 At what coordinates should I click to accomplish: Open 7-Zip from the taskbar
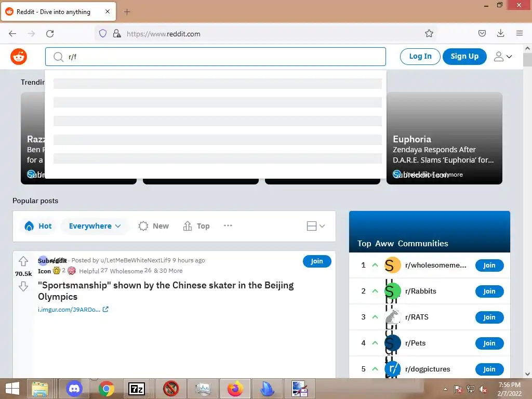click(x=137, y=389)
